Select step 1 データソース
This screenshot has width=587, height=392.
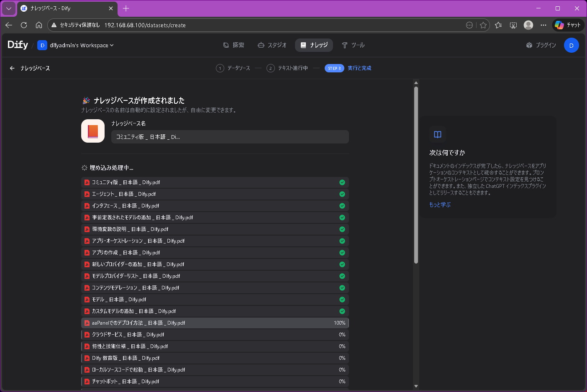(233, 68)
